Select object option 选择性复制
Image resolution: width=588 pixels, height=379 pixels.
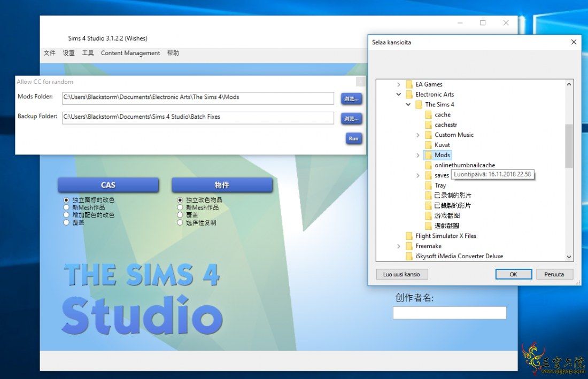pos(180,222)
